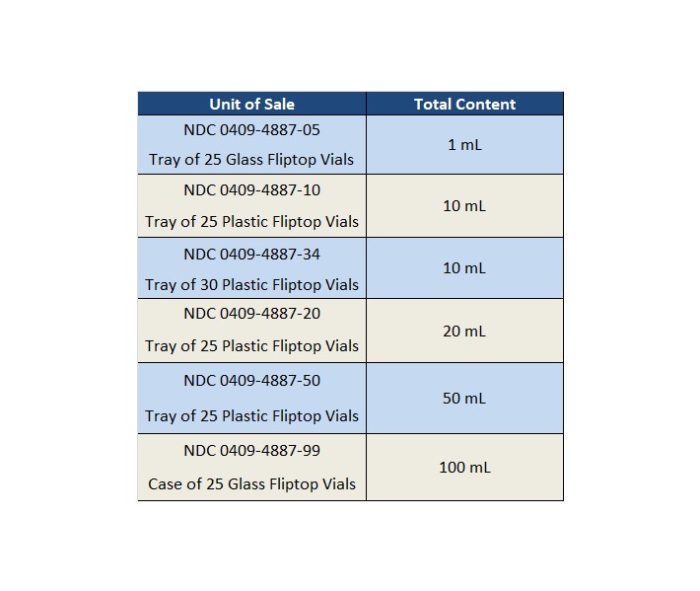The width and height of the screenshot is (700, 591).
Task: Click the NDC 0409-4887-34 text
Action: (251, 254)
